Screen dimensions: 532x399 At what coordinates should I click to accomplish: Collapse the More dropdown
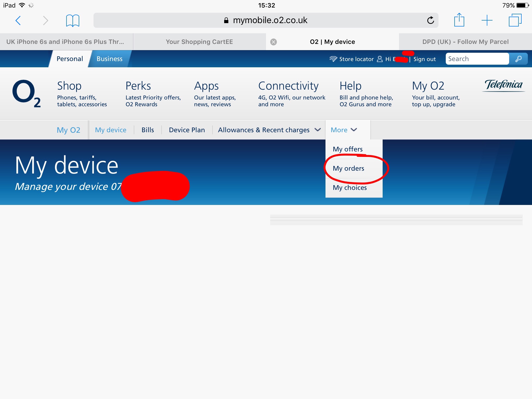point(344,130)
